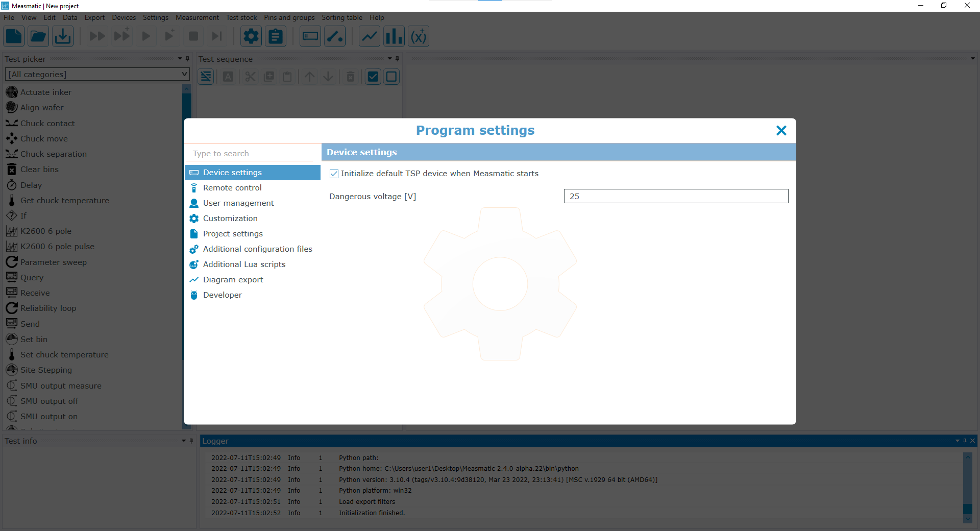Click the device toolbar icon
The height and width of the screenshot is (531, 980).
coord(310,36)
